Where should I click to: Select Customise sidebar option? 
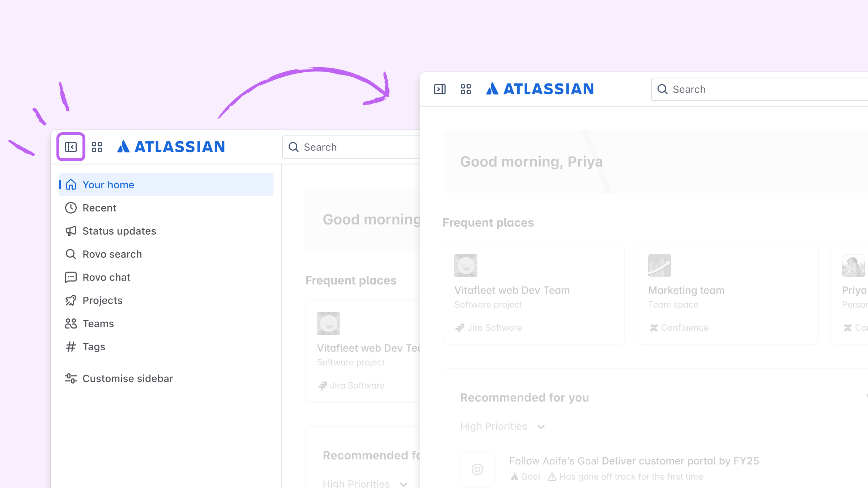[x=128, y=378]
